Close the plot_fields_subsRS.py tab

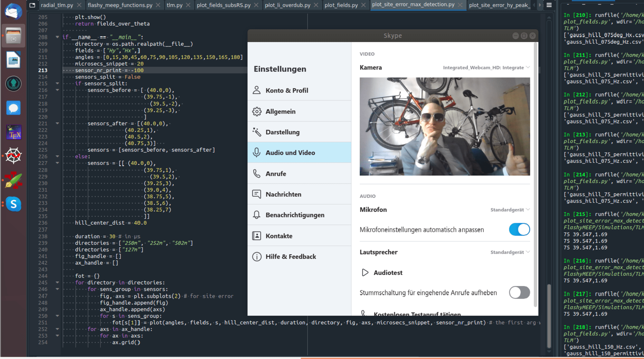(x=256, y=5)
